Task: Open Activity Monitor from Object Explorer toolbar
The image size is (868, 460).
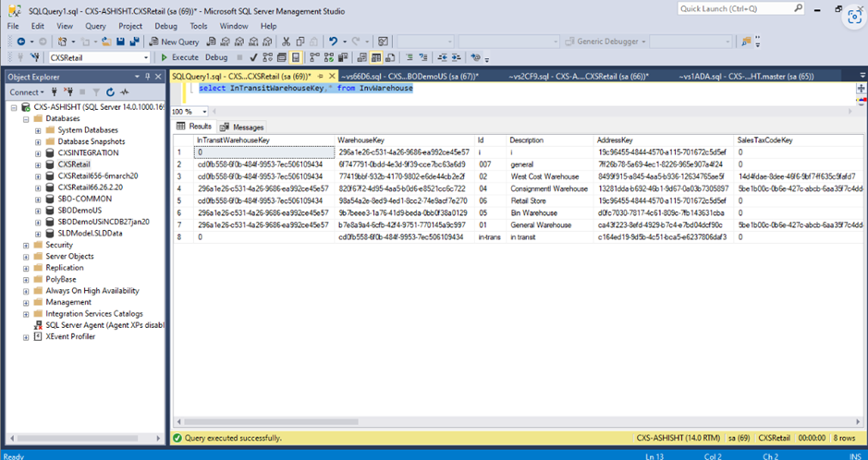Action: [x=125, y=91]
